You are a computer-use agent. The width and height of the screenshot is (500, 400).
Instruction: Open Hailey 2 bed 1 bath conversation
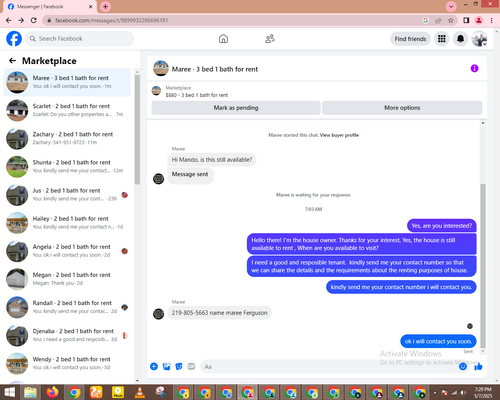click(x=67, y=223)
